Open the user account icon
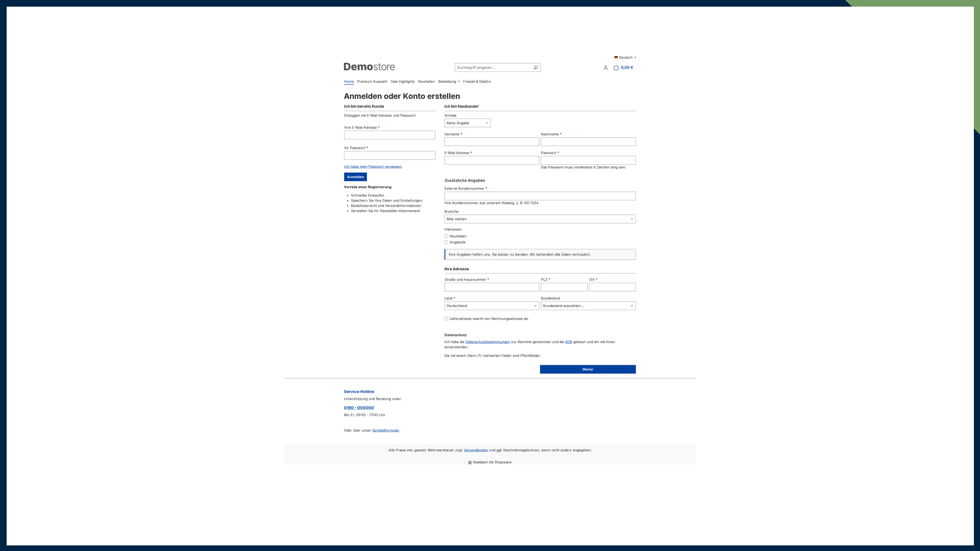 click(606, 67)
